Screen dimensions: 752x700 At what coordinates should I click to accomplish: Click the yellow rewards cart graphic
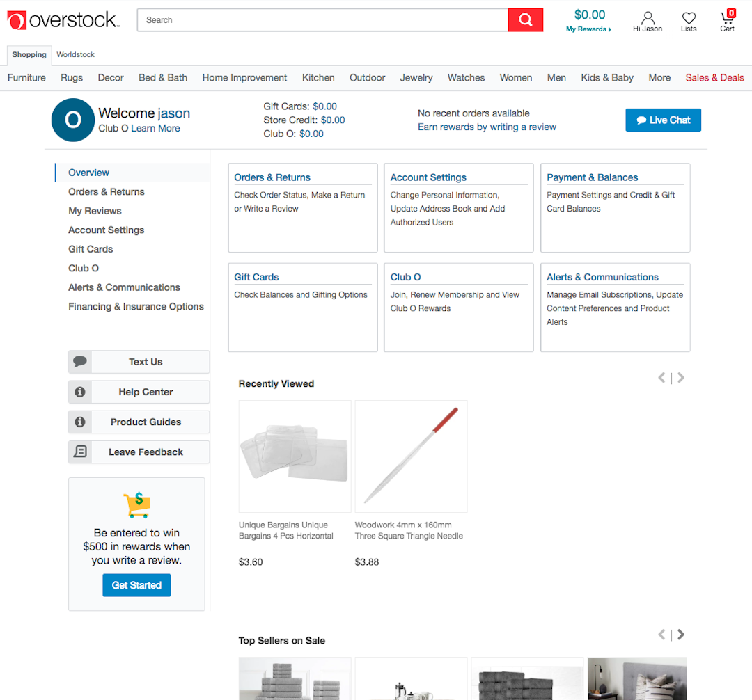pyautogui.click(x=136, y=504)
